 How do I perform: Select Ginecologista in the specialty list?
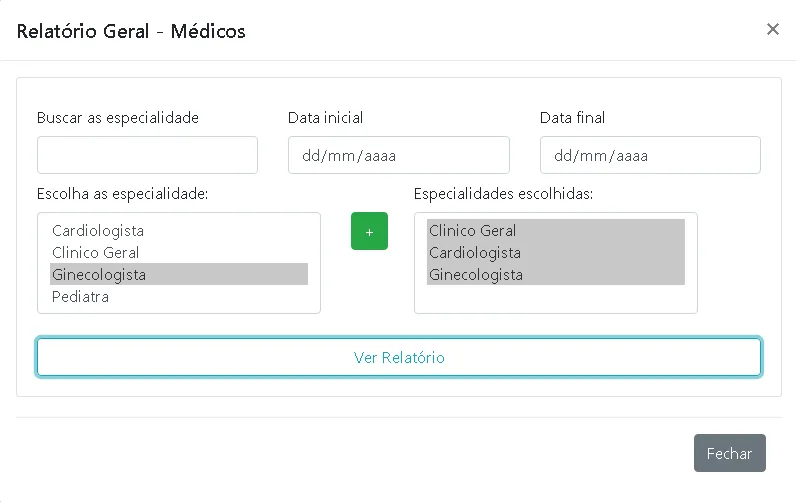click(99, 275)
